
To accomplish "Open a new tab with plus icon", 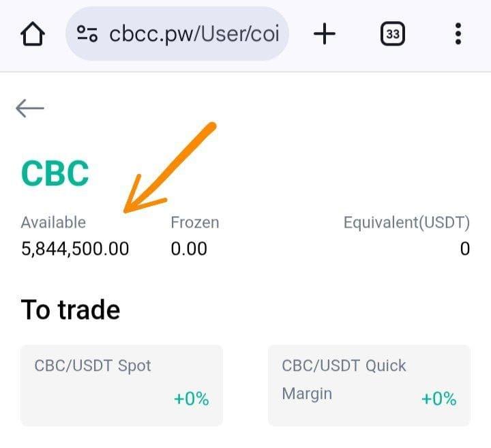I will (x=325, y=34).
